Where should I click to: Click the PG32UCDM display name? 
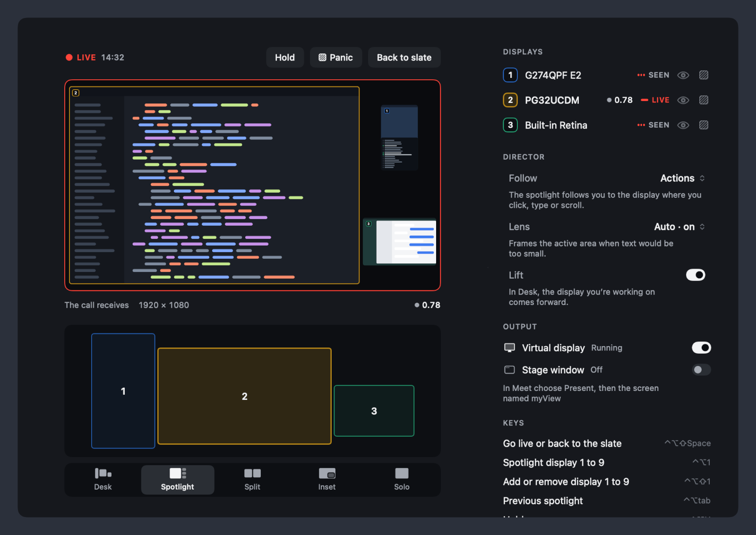pyautogui.click(x=552, y=100)
